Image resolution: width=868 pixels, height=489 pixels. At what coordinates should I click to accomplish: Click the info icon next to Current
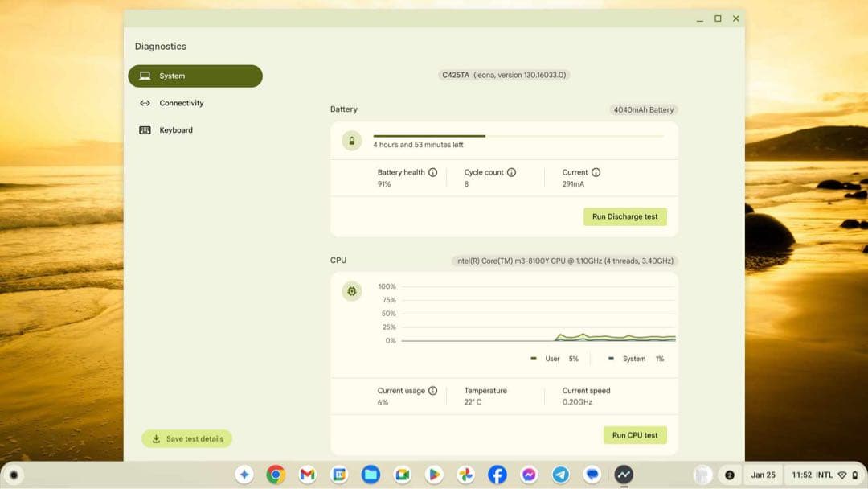(596, 172)
